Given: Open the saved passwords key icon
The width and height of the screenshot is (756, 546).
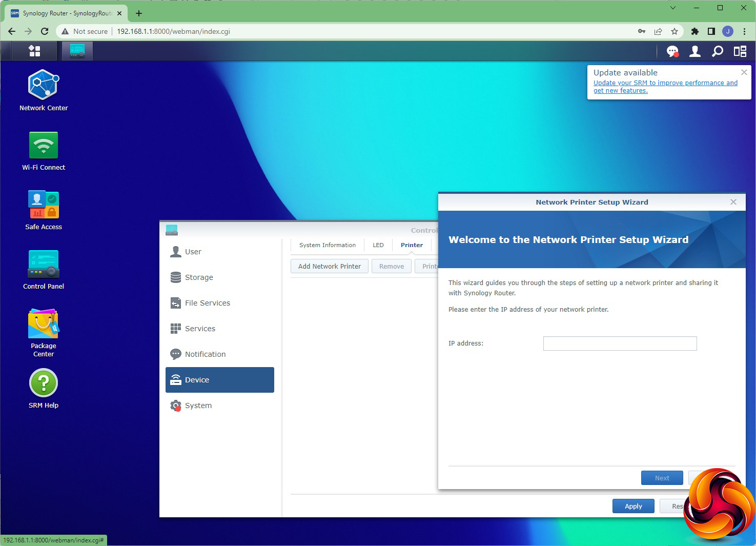Looking at the screenshot, I should pyautogui.click(x=642, y=31).
